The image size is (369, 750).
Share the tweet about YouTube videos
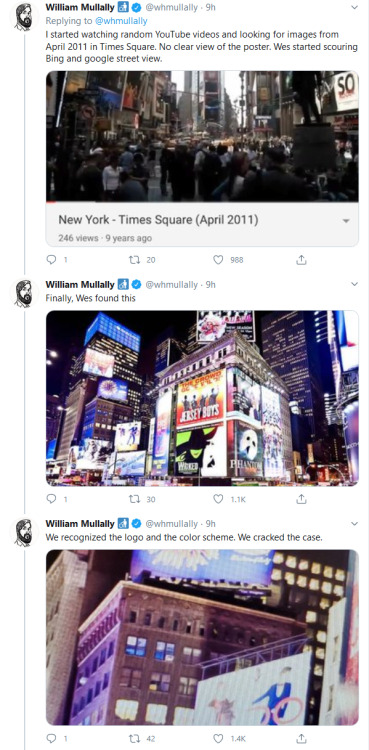coord(301,260)
